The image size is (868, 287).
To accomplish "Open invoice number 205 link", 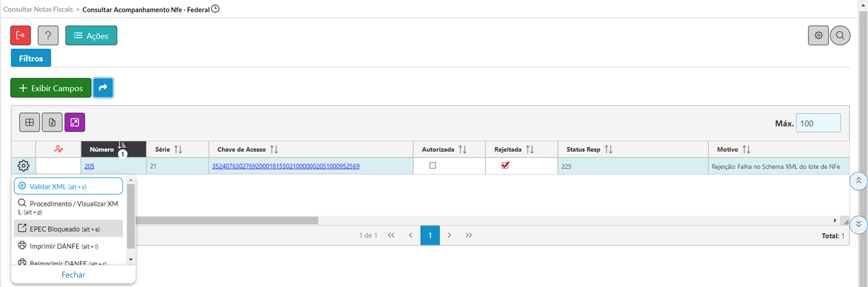I will (89, 166).
